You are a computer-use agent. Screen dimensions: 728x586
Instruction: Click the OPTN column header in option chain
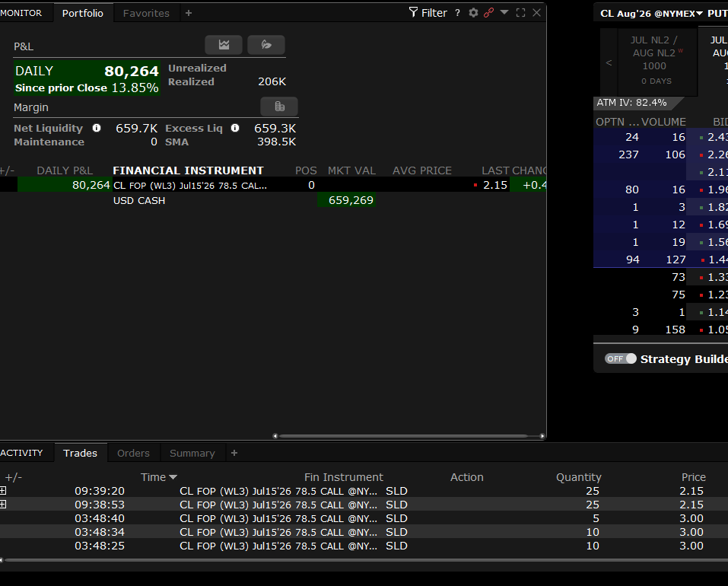tap(617, 122)
